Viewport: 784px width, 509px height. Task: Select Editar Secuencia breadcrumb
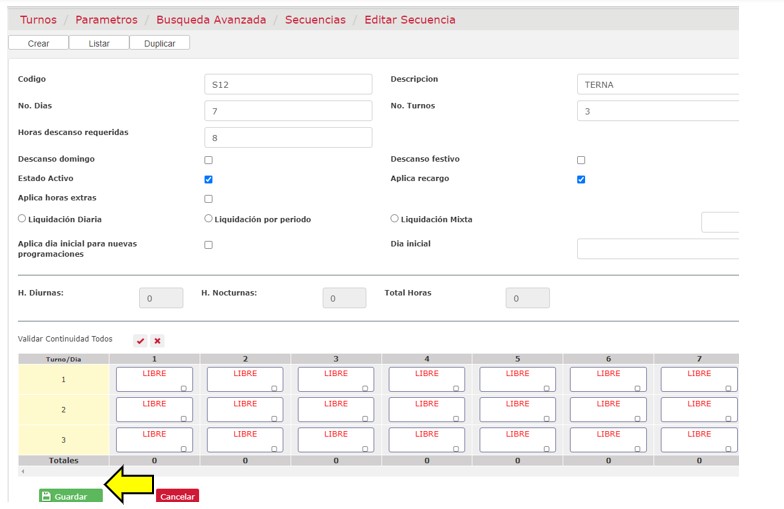(410, 20)
